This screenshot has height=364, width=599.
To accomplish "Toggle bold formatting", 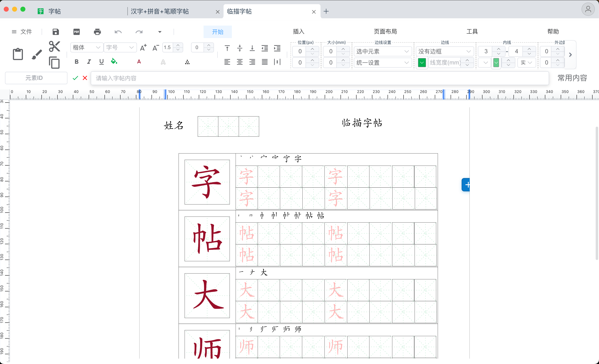I will (x=76, y=62).
